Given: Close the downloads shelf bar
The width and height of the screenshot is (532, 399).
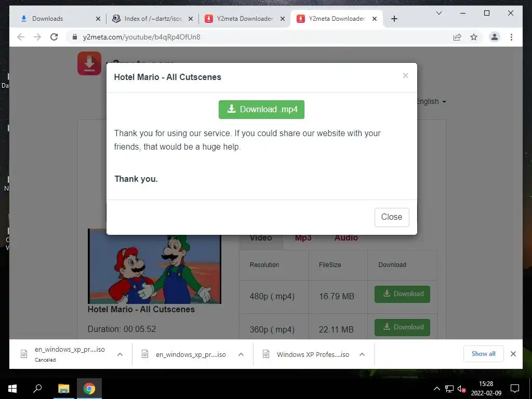Looking at the screenshot, I should click(x=513, y=354).
